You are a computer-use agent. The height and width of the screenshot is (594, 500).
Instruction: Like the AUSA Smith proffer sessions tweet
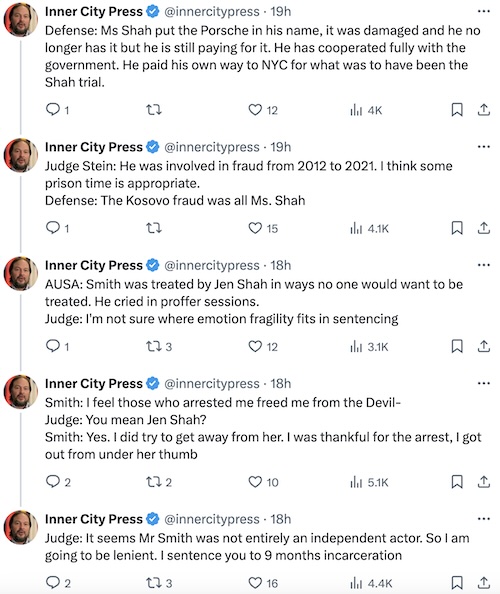coord(263,346)
